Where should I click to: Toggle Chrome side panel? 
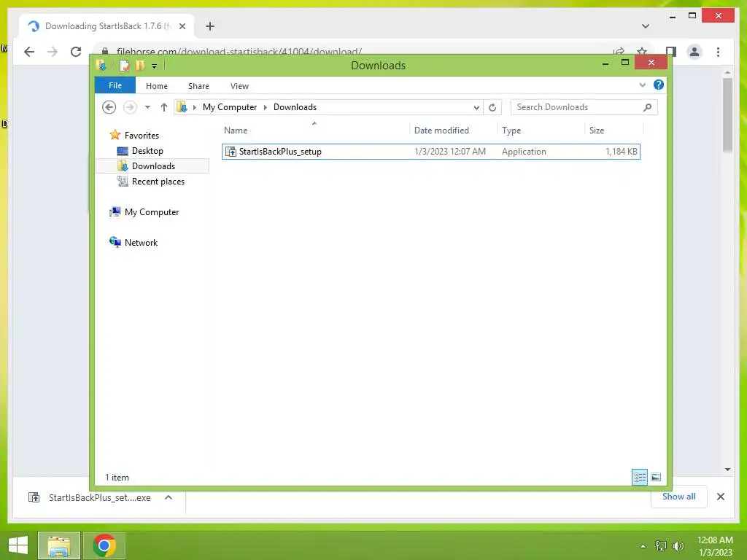pos(671,52)
